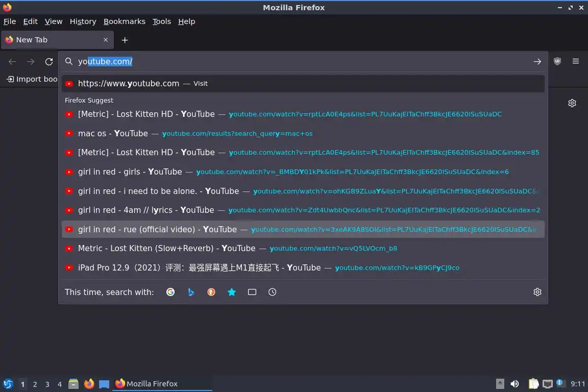Open girl in red - 4am lyrics suggestion
The width and height of the screenshot is (588, 392).
[x=303, y=210]
